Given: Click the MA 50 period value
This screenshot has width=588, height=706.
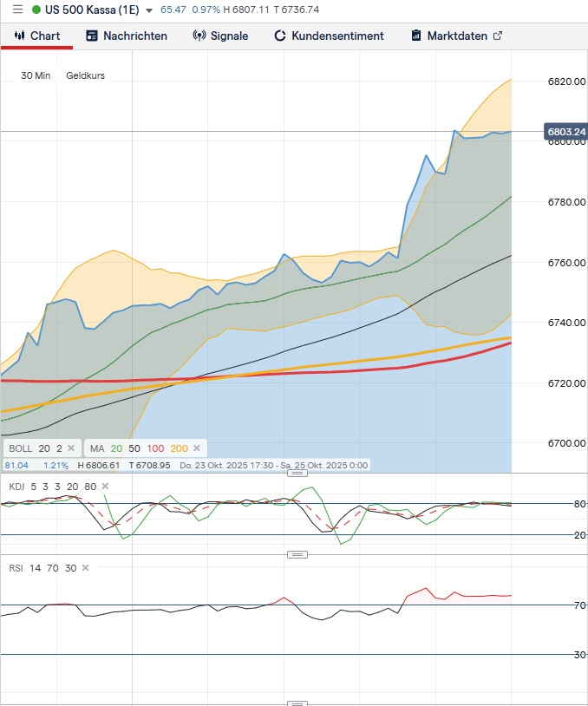Looking at the screenshot, I should tap(134, 448).
